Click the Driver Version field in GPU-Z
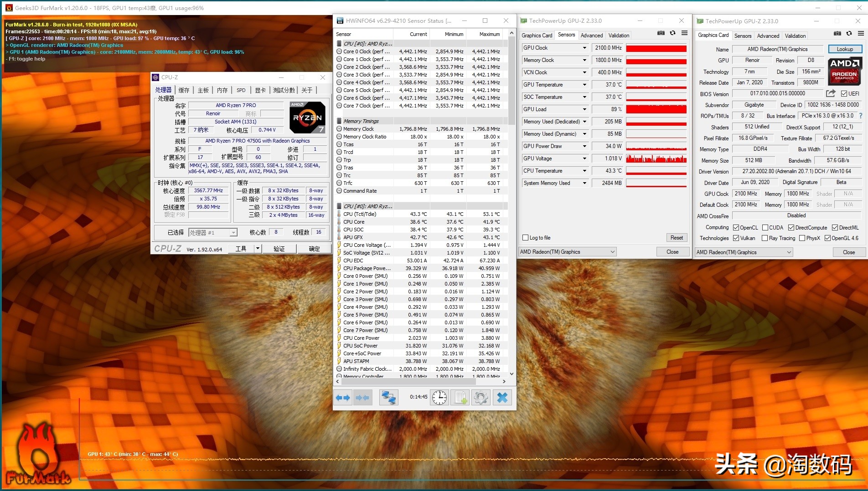 [796, 171]
